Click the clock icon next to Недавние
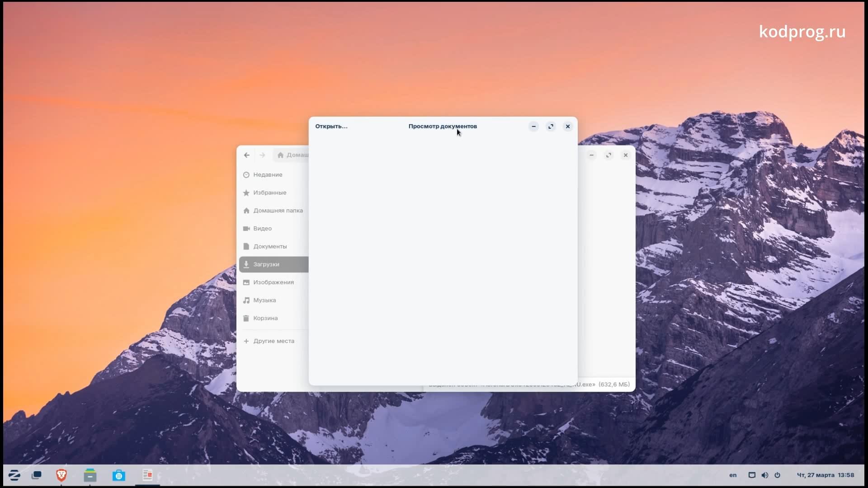 [x=246, y=175]
